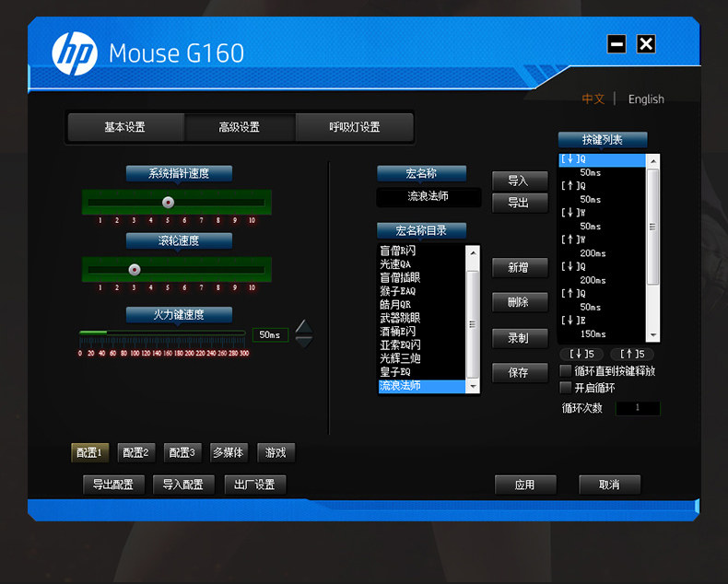Click the 循环次数 input field

coord(638,408)
